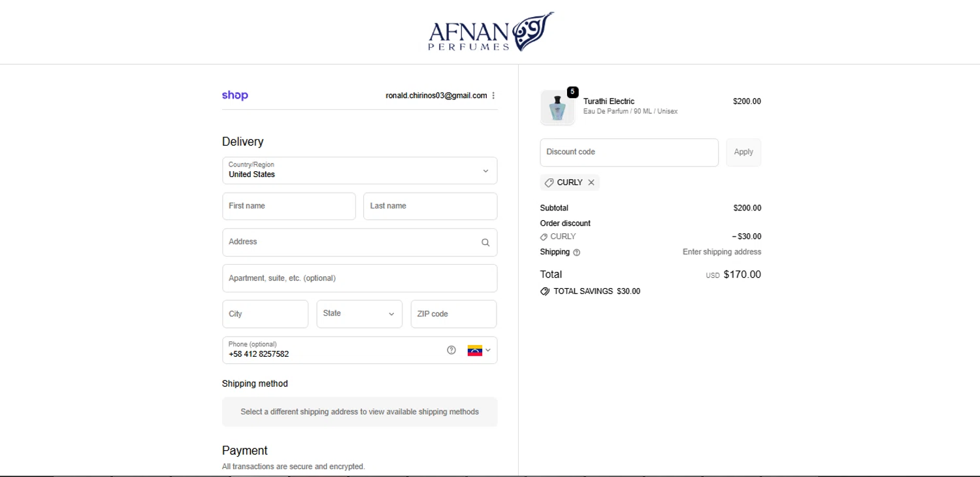Image resolution: width=980 pixels, height=477 pixels.
Task: Click the Turathi Electric product name
Action: (x=609, y=101)
